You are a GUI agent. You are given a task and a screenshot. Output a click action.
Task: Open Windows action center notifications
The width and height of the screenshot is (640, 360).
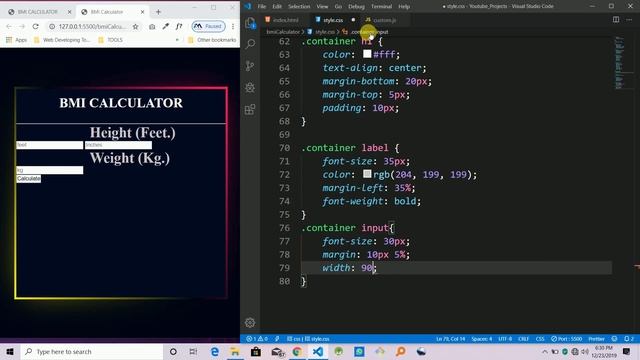click(626, 351)
